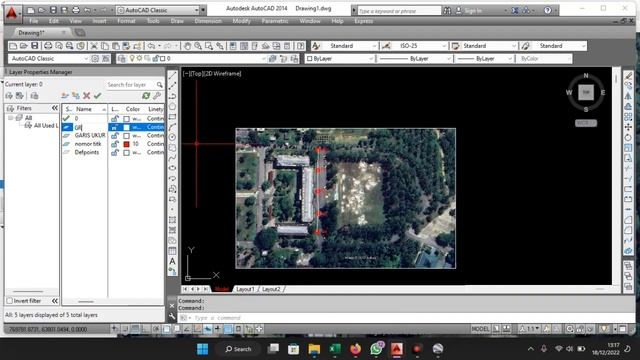Click the Save floppy disk icon in standard toolbar
Viewport: 640px width, 360px height.
pyautogui.click(x=34, y=46)
